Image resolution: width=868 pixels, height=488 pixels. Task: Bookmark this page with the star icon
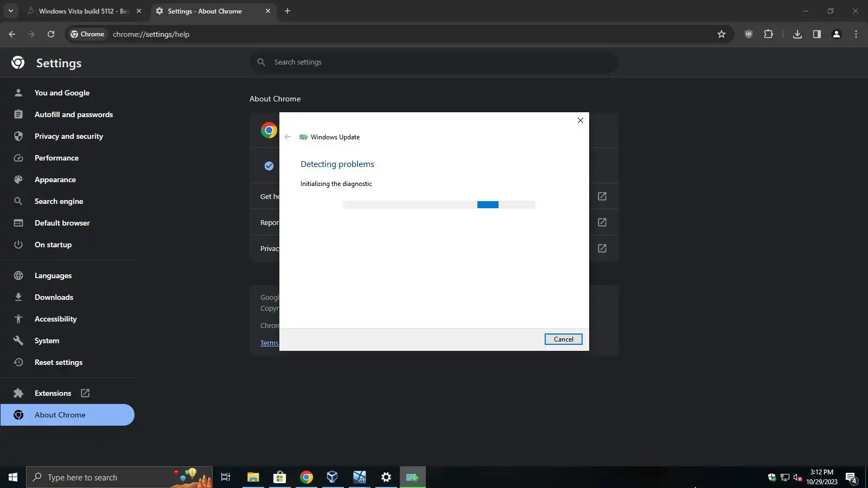722,34
